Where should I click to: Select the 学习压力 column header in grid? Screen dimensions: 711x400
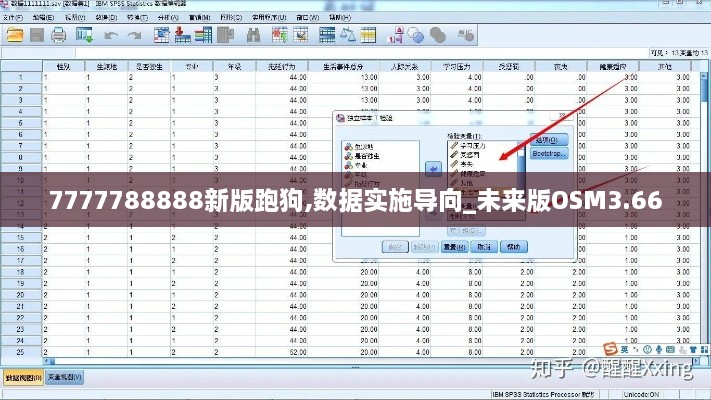[x=457, y=67]
